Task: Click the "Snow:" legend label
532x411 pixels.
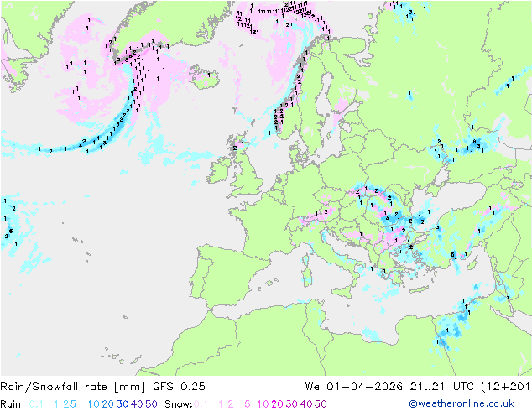Action: coord(179,404)
